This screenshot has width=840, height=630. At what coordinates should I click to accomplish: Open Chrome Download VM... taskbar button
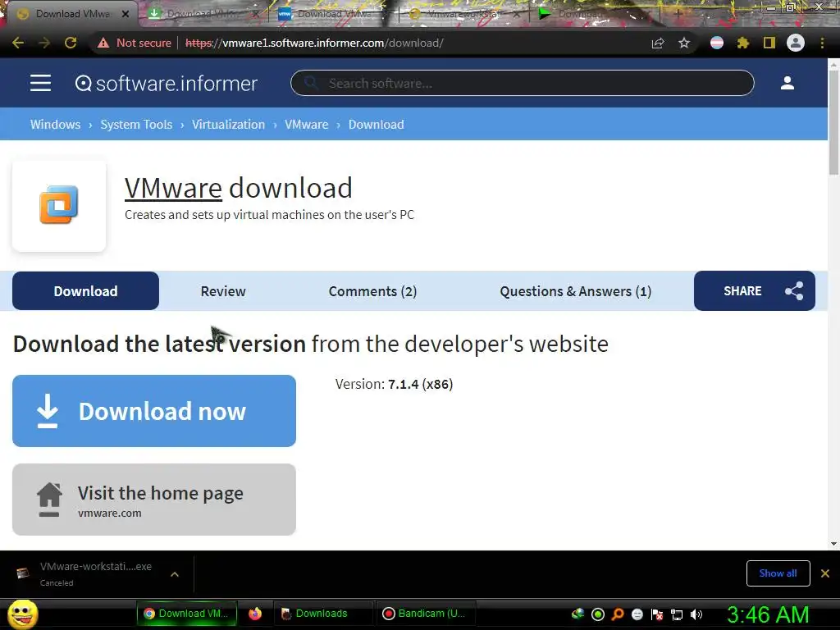tap(187, 614)
